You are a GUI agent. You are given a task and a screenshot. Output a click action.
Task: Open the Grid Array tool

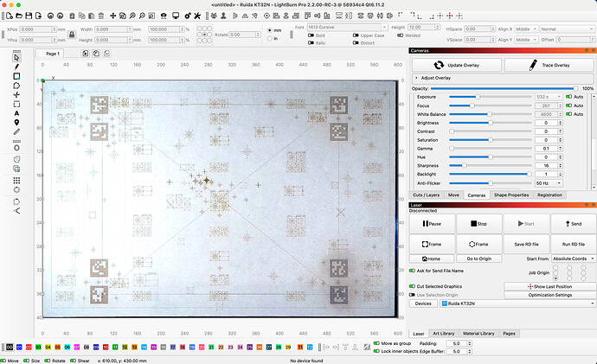[16, 181]
